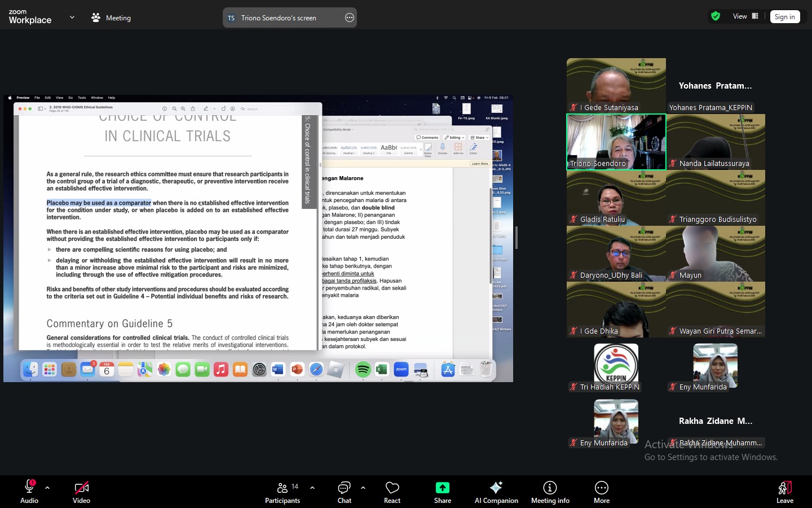
Task: Start camera using Video button
Action: [81, 491]
